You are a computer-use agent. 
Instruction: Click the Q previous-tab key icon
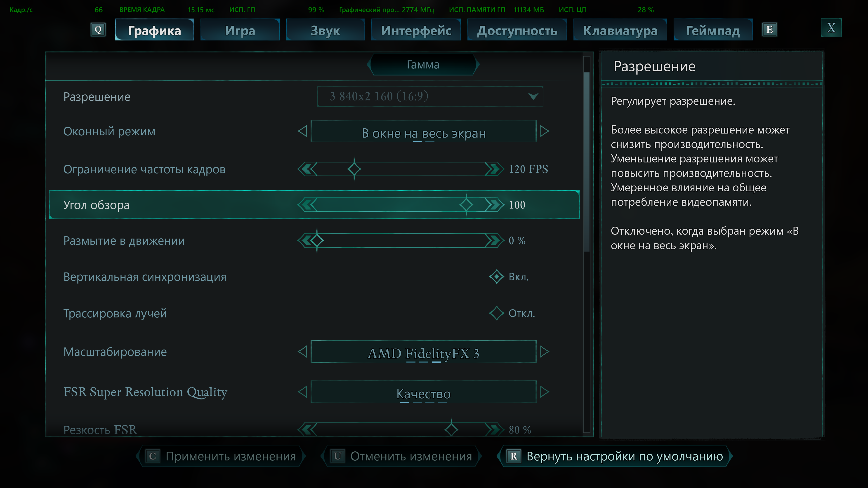point(98,30)
